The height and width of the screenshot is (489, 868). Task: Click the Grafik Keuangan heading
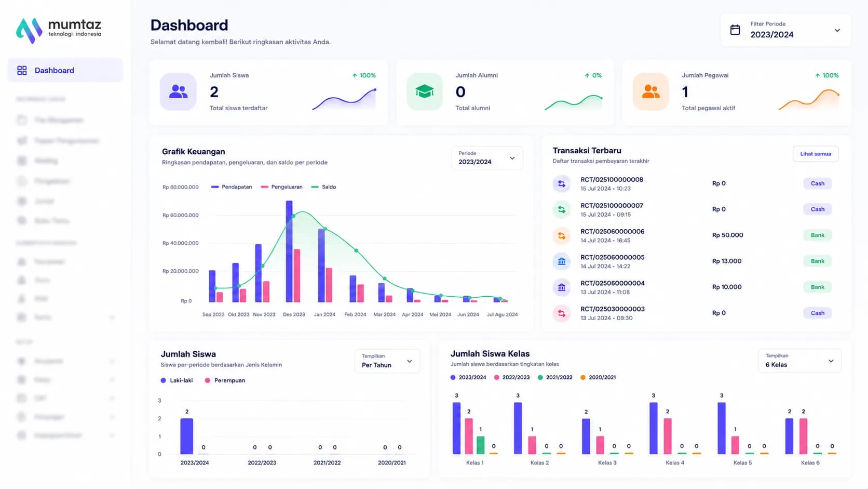point(193,152)
